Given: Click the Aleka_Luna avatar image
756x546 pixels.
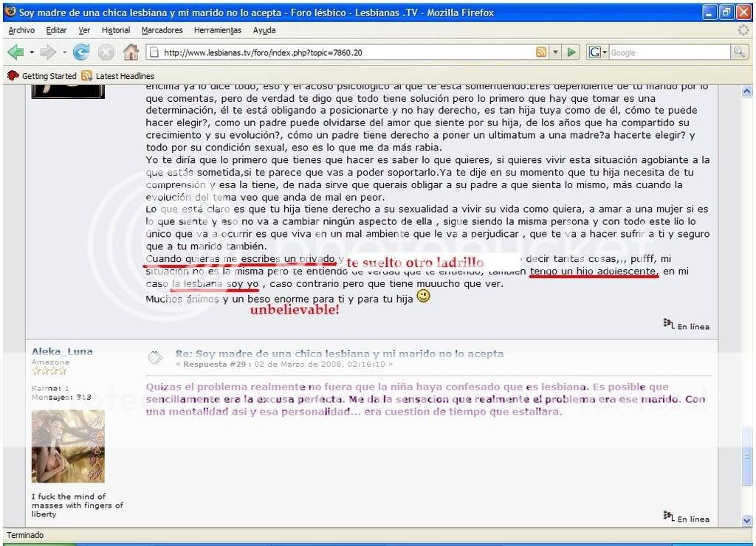Looking at the screenshot, I should 68,446.
